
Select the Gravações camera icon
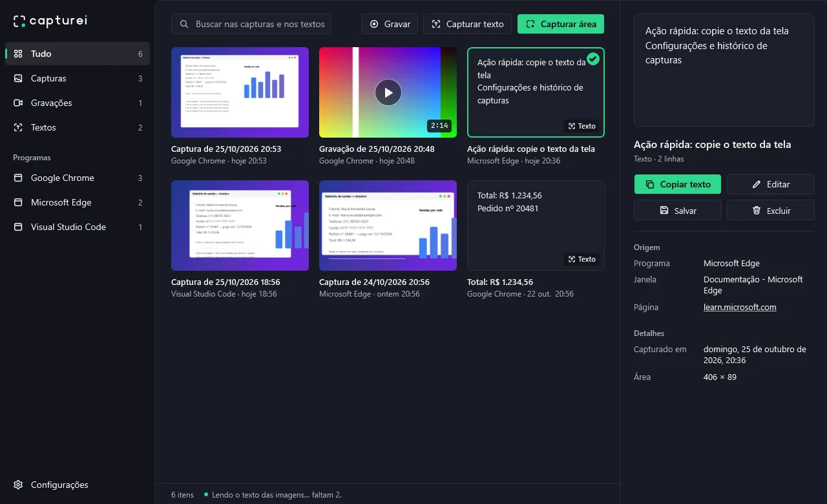click(18, 103)
